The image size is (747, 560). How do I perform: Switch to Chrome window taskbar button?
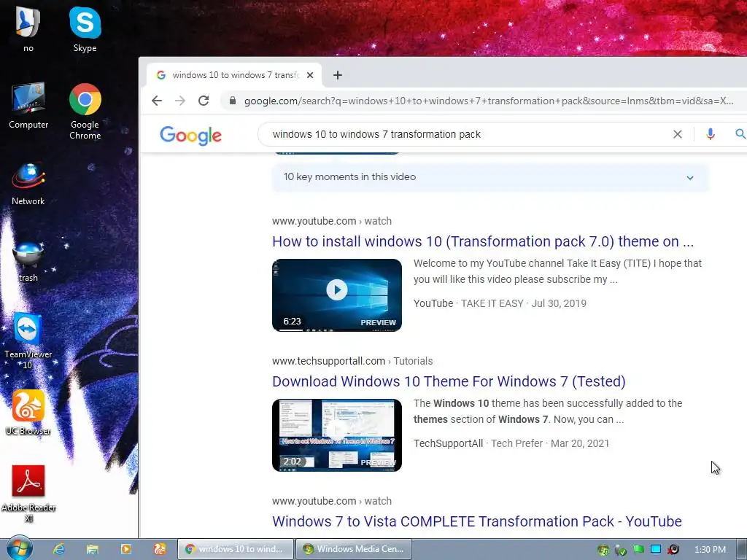coord(236,549)
